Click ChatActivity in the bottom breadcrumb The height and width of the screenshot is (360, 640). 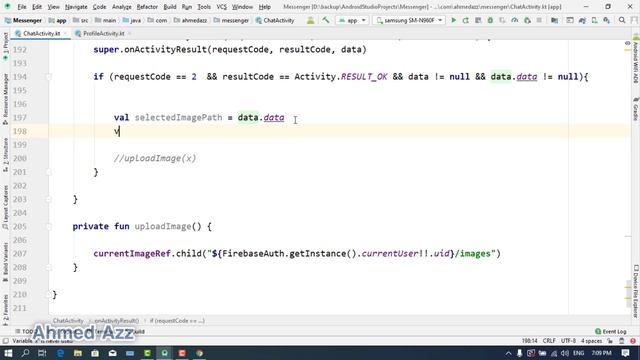tap(68, 321)
